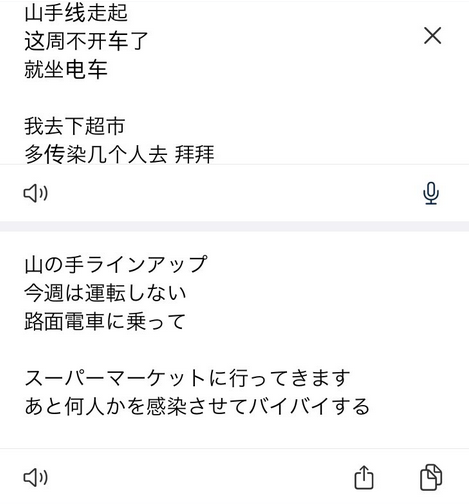Viewport: 469px width, 504px height.
Task: Click the source line 就坐电车
Action: tap(66, 70)
